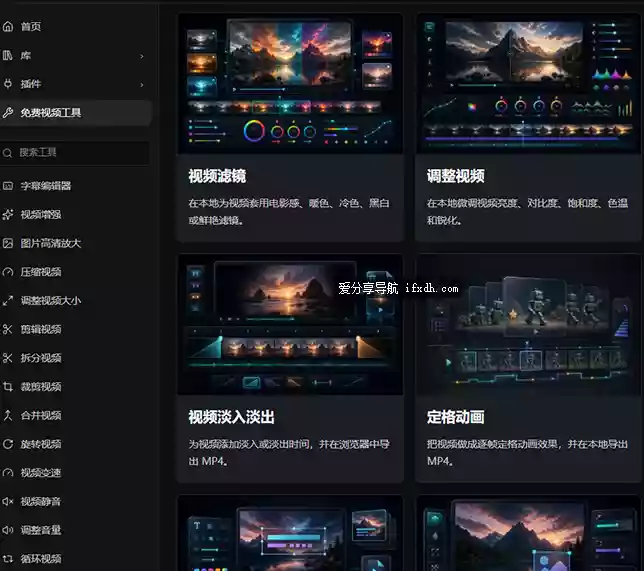Click the 视频滤镜 card title
Viewport: 644px width, 571px height.
click(217, 176)
